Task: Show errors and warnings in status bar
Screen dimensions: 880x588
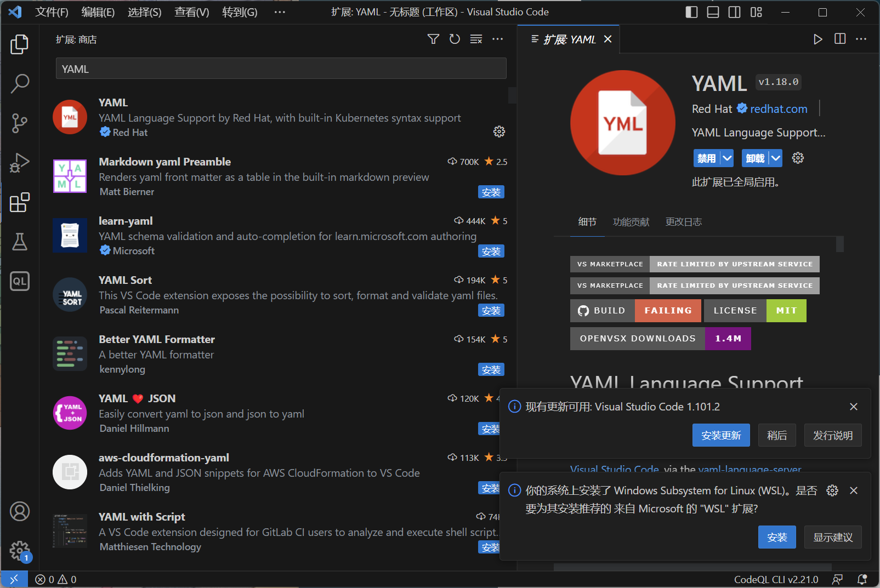Action: [56, 579]
